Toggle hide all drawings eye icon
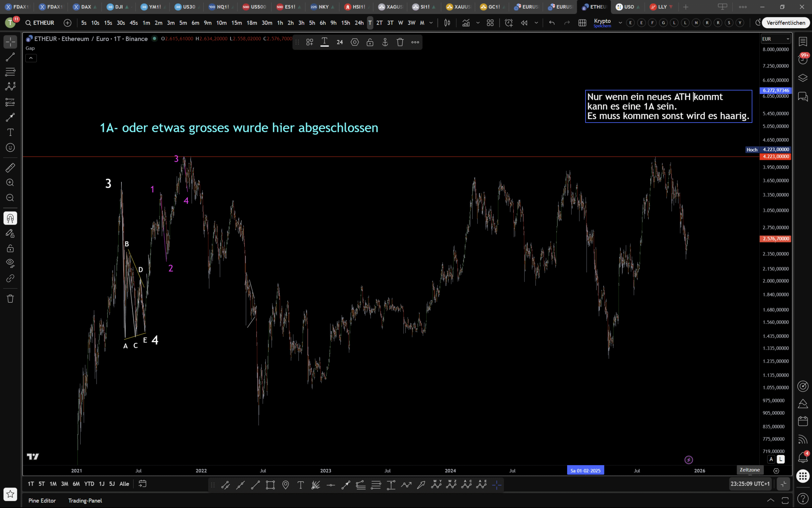 click(10, 263)
